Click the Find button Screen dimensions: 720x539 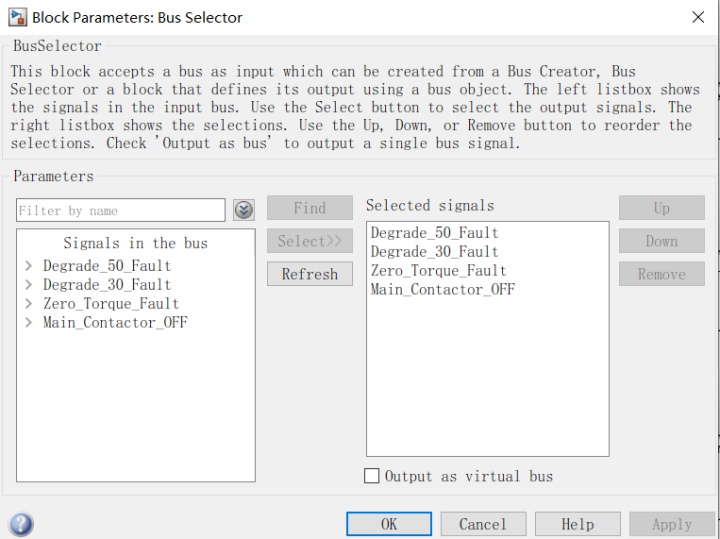(310, 208)
